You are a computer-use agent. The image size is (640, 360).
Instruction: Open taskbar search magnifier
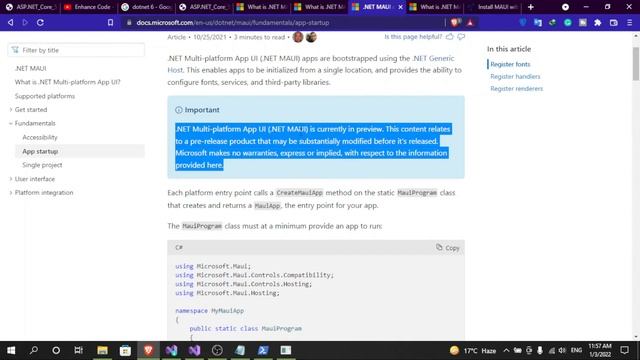tap(34, 350)
